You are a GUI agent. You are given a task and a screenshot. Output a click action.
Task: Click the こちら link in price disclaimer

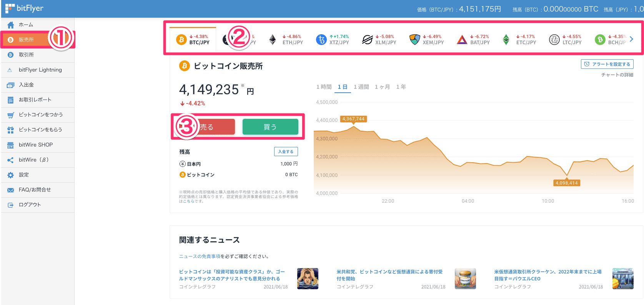tap(188, 201)
